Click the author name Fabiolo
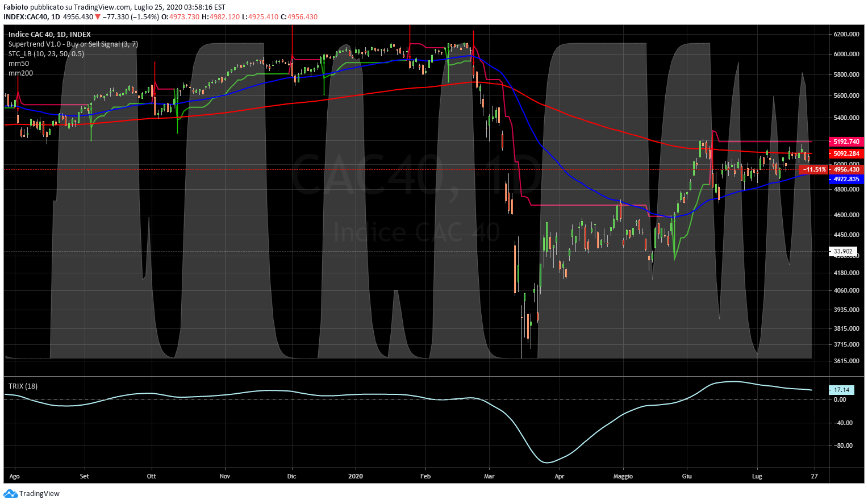Viewport: 868px width, 504px height. [16, 7]
